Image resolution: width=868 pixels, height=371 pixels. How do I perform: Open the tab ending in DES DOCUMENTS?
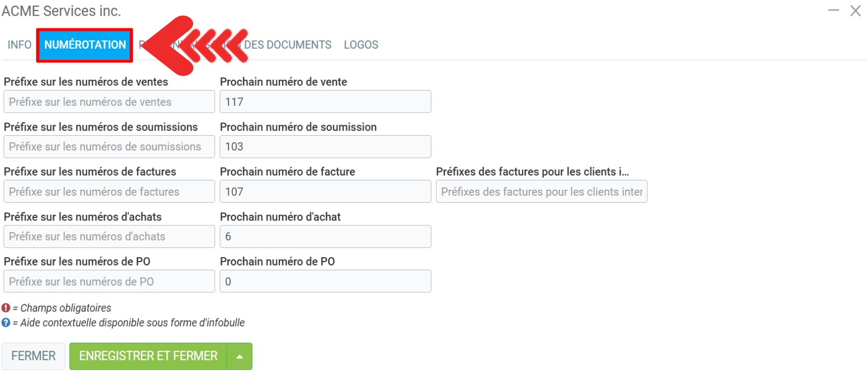click(288, 45)
